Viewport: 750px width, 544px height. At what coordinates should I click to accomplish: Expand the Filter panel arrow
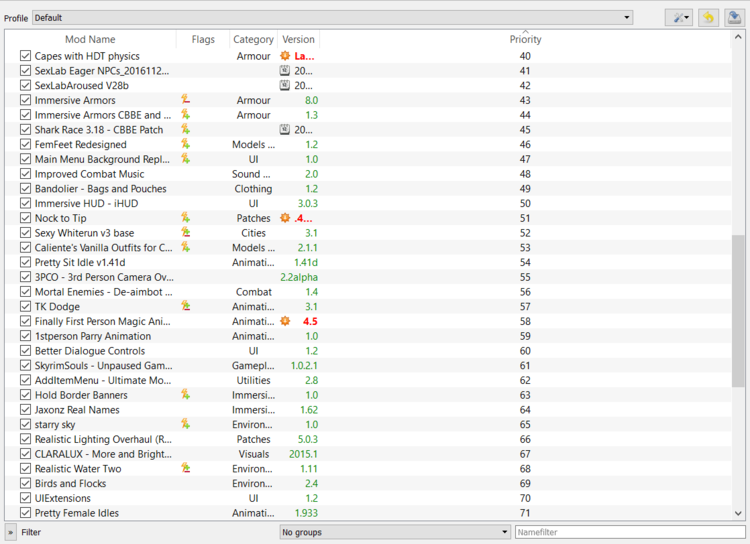tap(11, 532)
